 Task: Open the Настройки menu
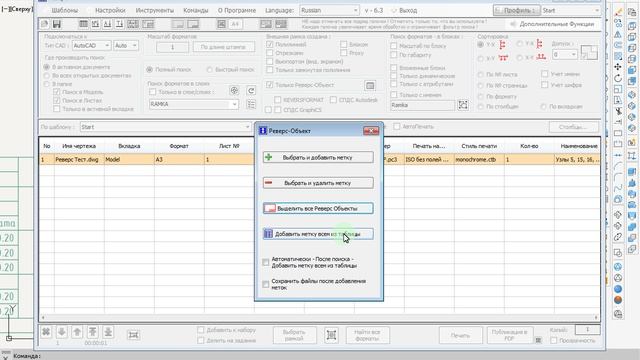click(x=110, y=10)
